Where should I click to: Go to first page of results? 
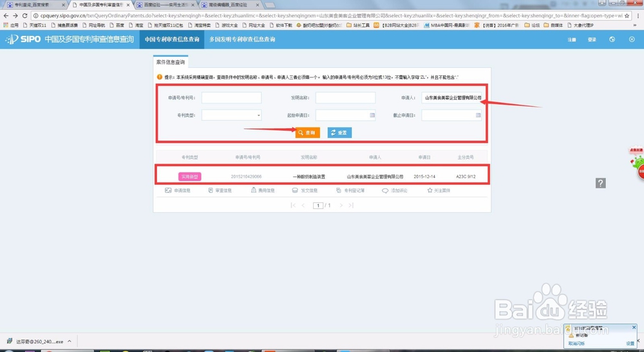(293, 205)
